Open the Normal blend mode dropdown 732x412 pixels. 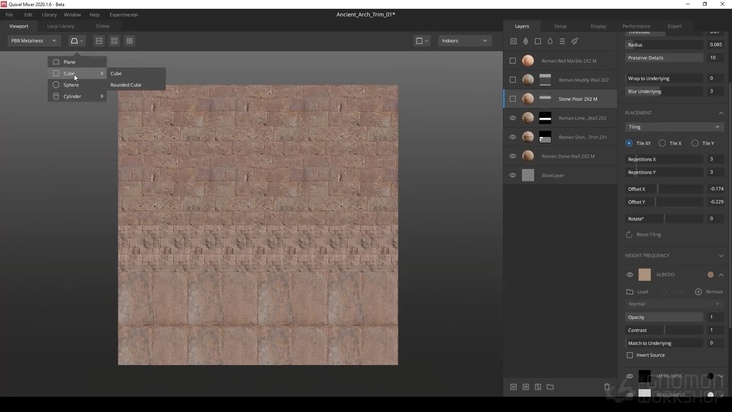pos(674,304)
